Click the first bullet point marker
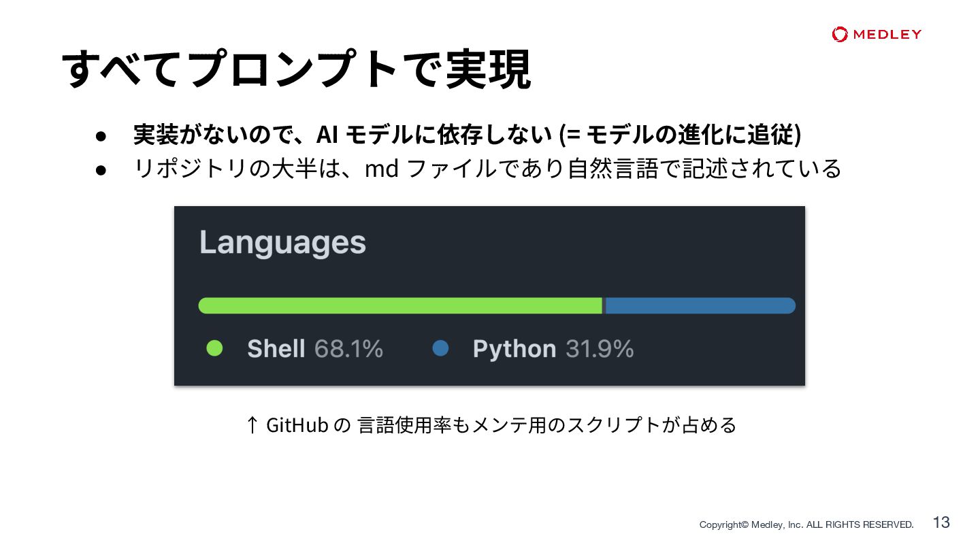This screenshot has height=551, width=980. coord(101,135)
